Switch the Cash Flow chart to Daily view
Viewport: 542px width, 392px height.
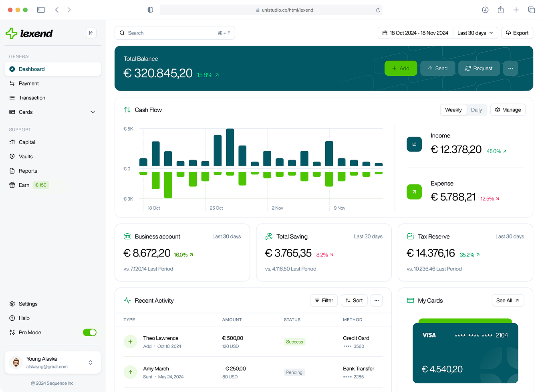point(476,109)
